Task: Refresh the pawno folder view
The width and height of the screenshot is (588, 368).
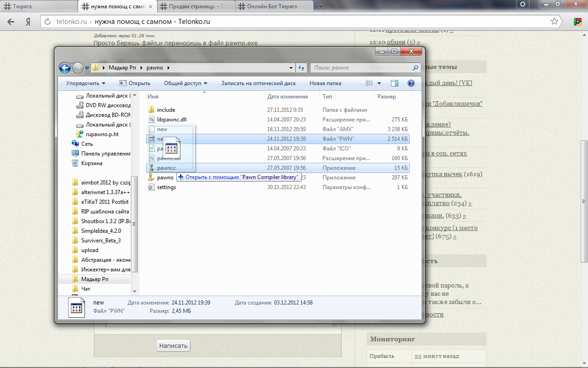Action: click(x=301, y=68)
